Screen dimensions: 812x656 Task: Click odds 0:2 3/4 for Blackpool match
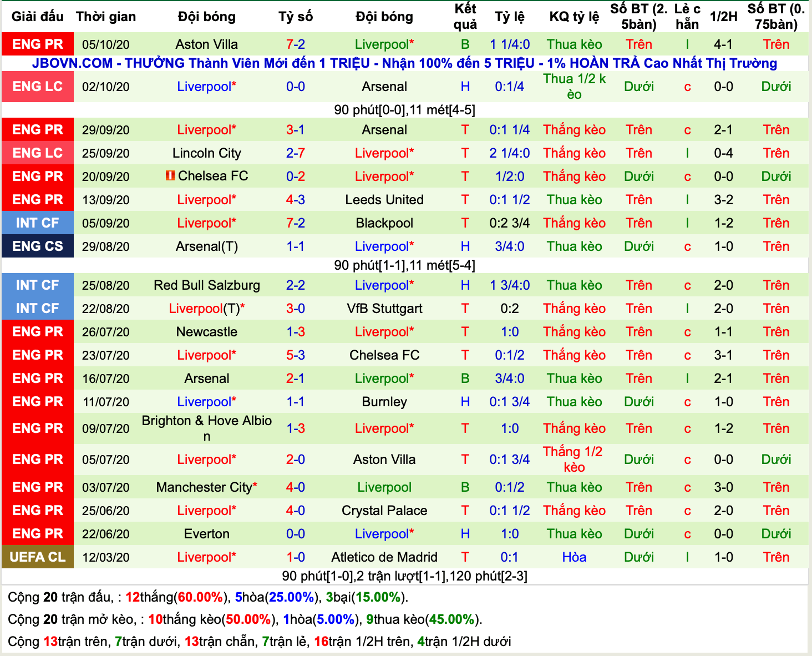point(510,223)
